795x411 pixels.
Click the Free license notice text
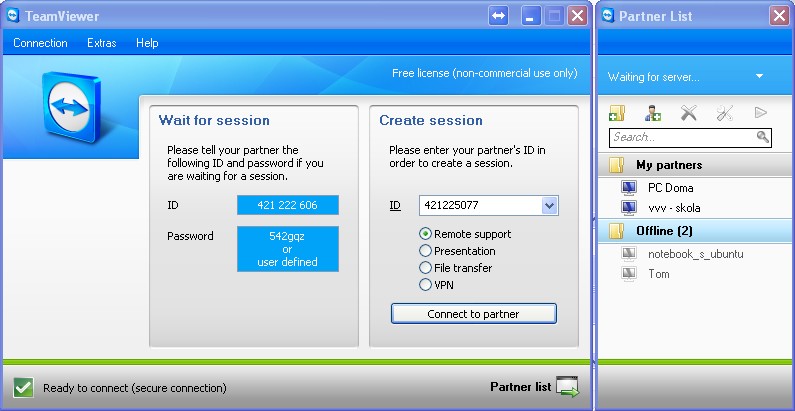point(485,73)
